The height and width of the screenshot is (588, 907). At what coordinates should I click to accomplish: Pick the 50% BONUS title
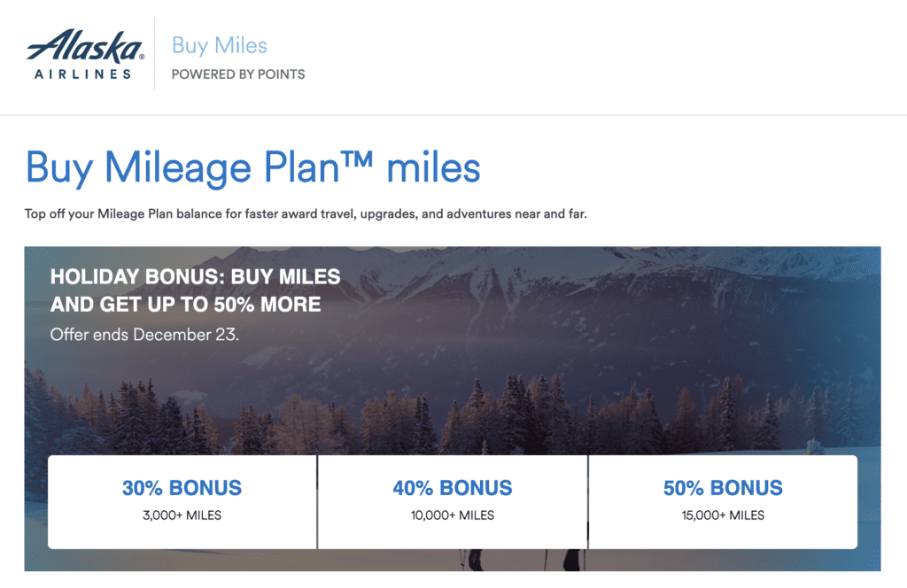(x=723, y=487)
